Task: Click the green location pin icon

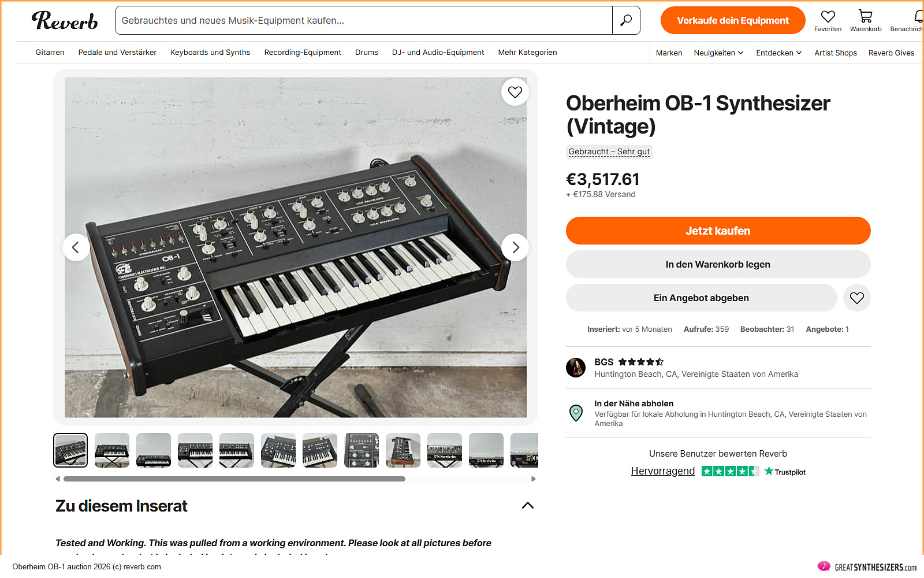Action: 576,413
